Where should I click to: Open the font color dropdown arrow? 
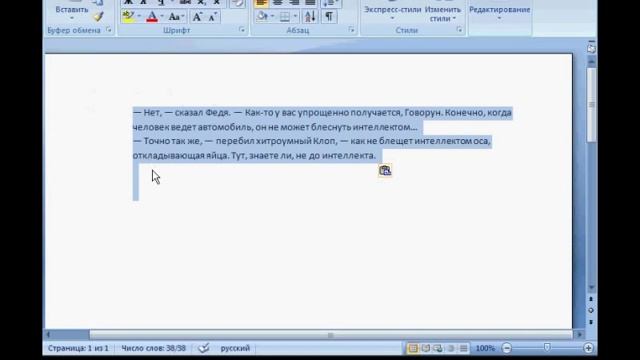tap(162, 17)
